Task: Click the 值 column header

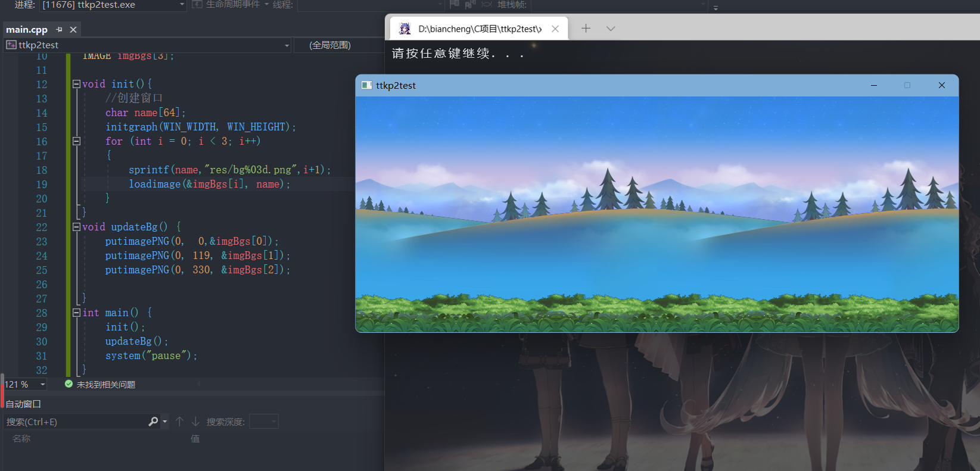Action: (195, 439)
